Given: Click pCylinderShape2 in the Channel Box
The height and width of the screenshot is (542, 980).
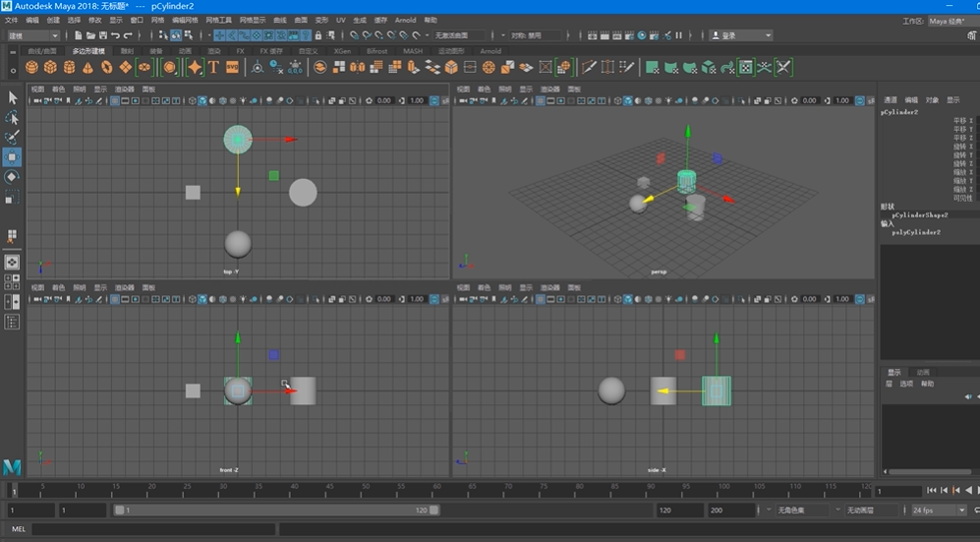Looking at the screenshot, I should coord(919,215).
